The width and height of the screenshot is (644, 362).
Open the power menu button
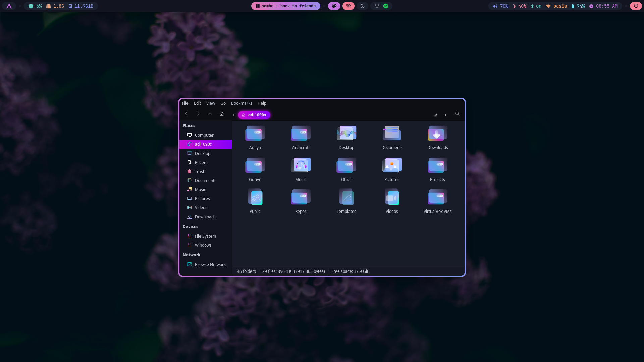[x=636, y=6]
